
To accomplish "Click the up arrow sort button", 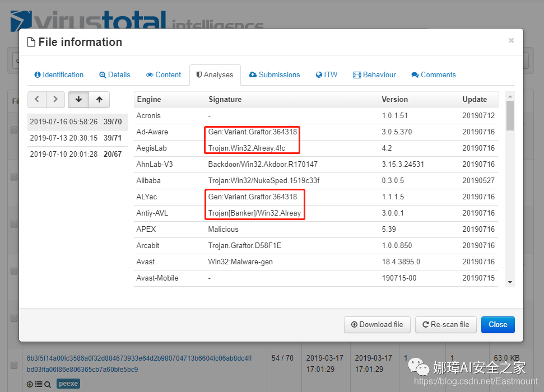I will pos(99,100).
